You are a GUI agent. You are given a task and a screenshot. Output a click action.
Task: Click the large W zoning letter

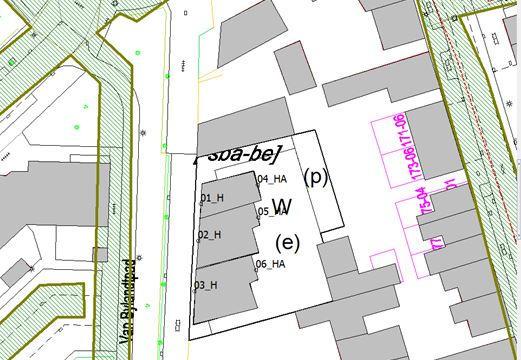tap(282, 206)
